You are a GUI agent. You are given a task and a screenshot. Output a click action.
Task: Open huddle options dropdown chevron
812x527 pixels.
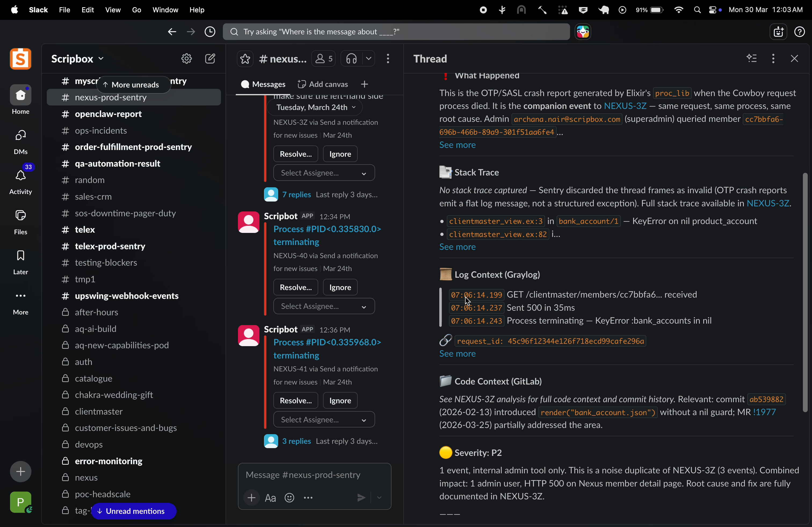click(368, 59)
